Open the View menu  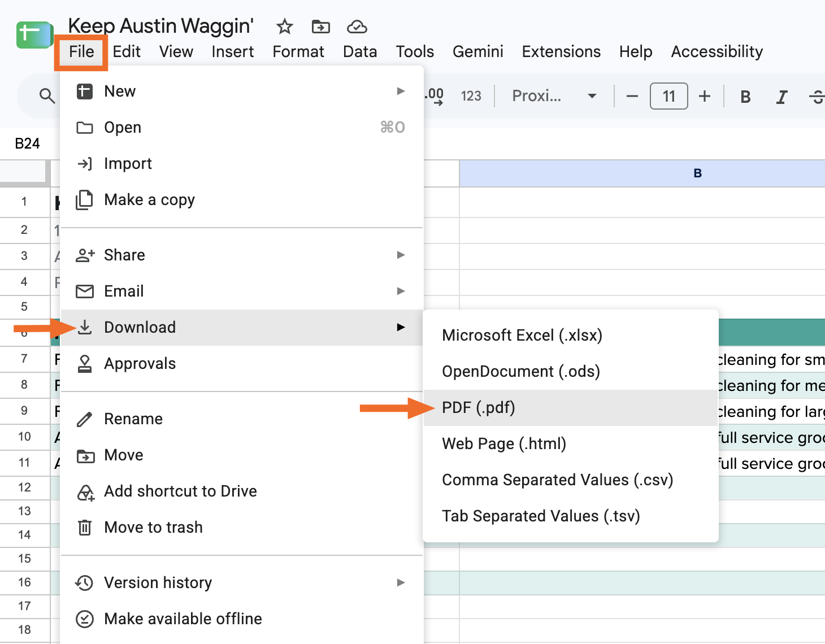tap(176, 52)
